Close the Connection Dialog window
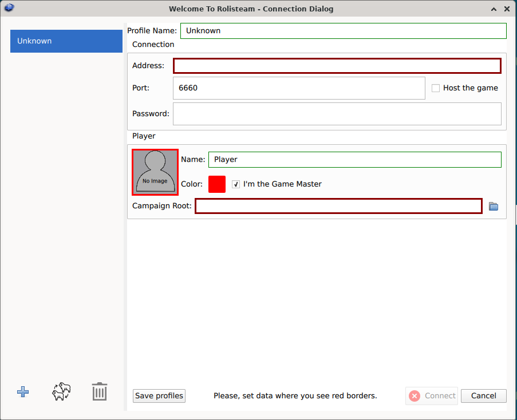Image resolution: width=517 pixels, height=420 pixels. [507, 9]
